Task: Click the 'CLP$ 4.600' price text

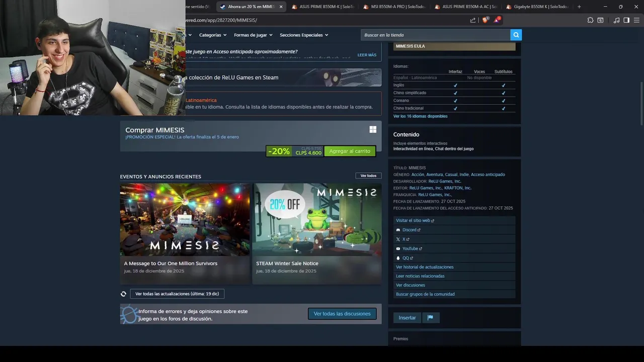Action: (x=308, y=153)
